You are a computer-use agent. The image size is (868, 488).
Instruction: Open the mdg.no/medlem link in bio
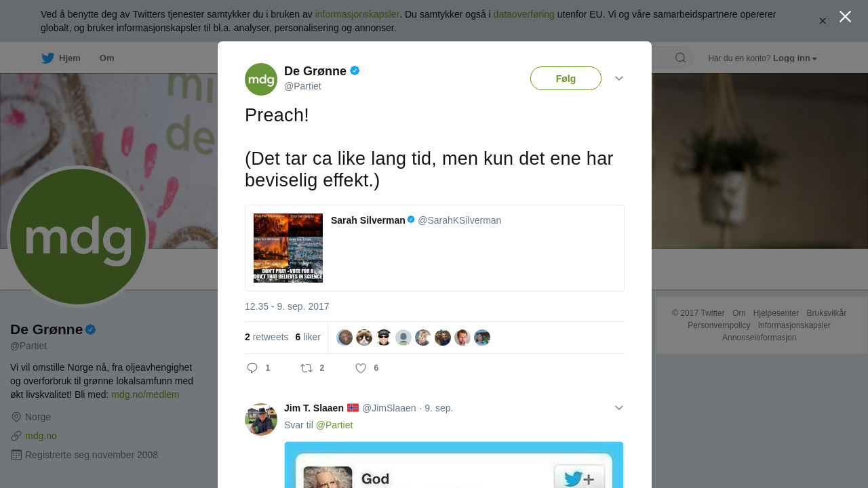(x=145, y=394)
